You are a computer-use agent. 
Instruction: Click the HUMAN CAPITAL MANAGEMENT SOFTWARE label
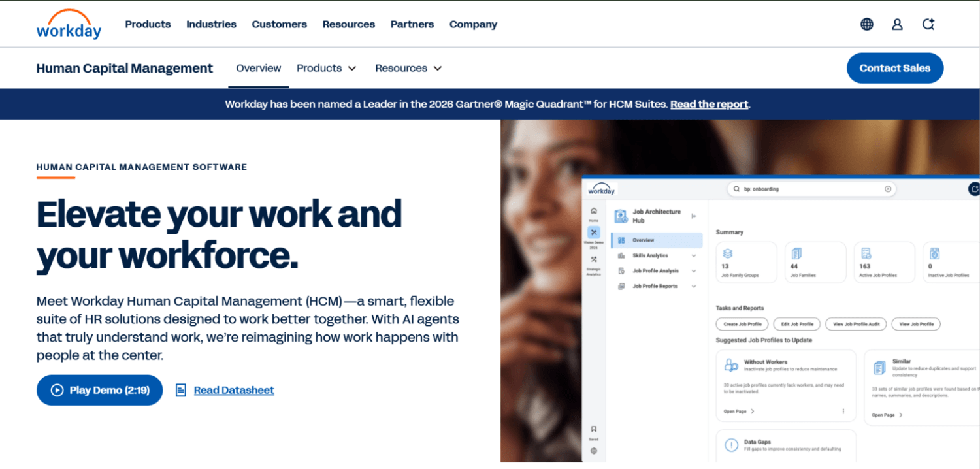click(x=142, y=167)
